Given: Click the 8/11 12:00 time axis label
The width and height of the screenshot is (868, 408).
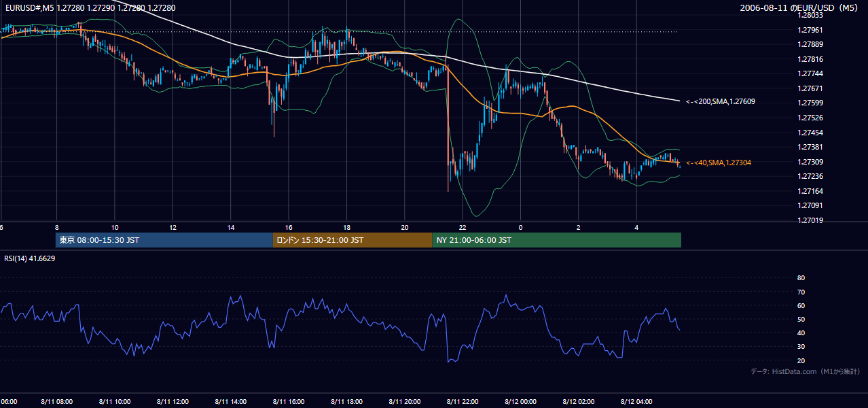Looking at the screenshot, I should click(x=173, y=402).
